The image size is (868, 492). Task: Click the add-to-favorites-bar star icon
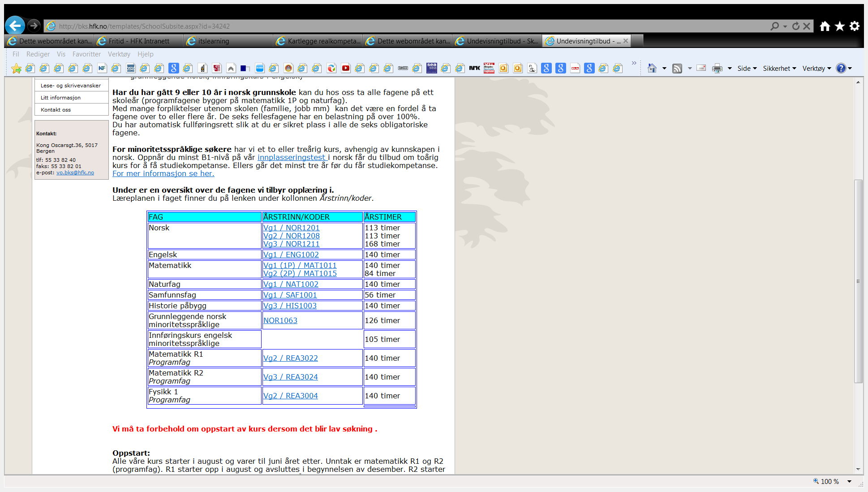17,68
